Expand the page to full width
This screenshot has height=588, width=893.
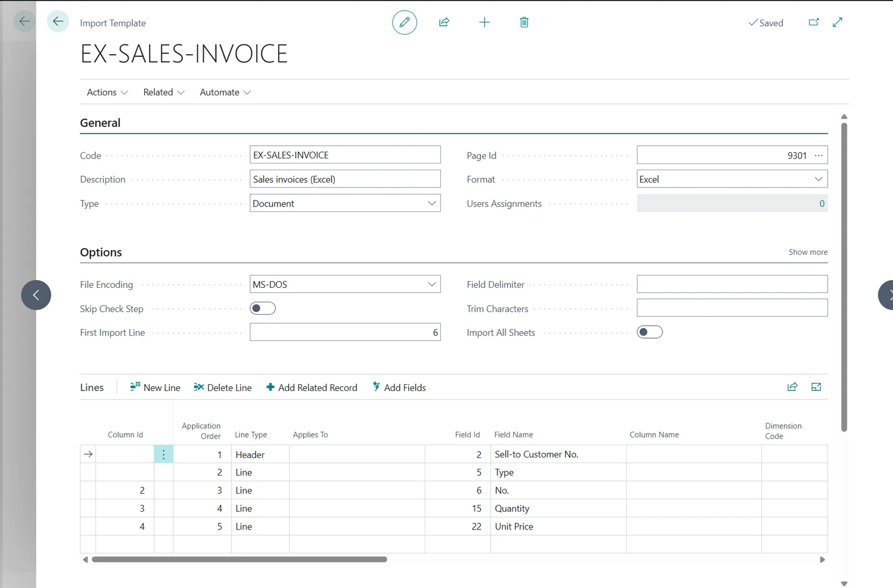837,22
